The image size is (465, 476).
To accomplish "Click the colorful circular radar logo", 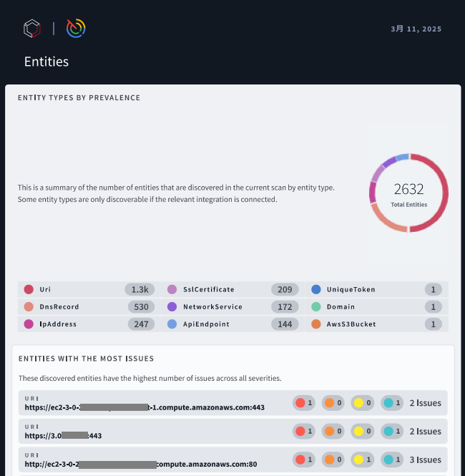I will (76, 28).
